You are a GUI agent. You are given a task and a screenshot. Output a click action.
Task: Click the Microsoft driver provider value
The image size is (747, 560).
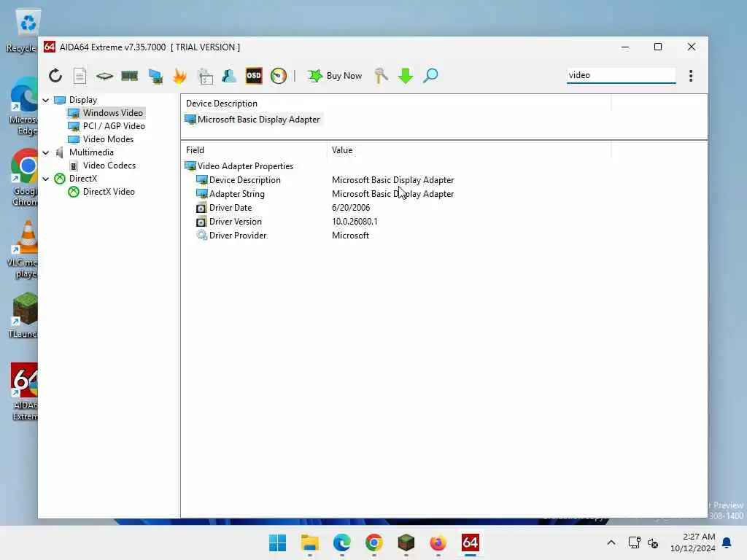pyautogui.click(x=350, y=236)
